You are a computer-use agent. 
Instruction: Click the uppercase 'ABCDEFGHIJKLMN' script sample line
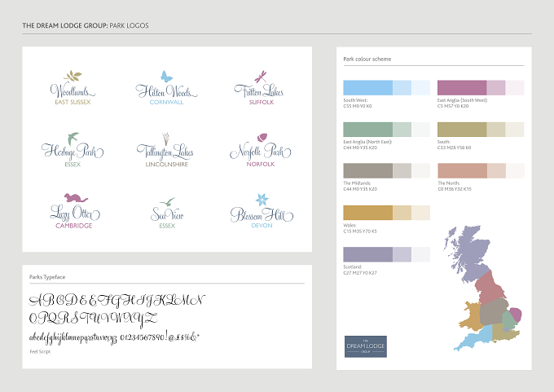coord(117,301)
